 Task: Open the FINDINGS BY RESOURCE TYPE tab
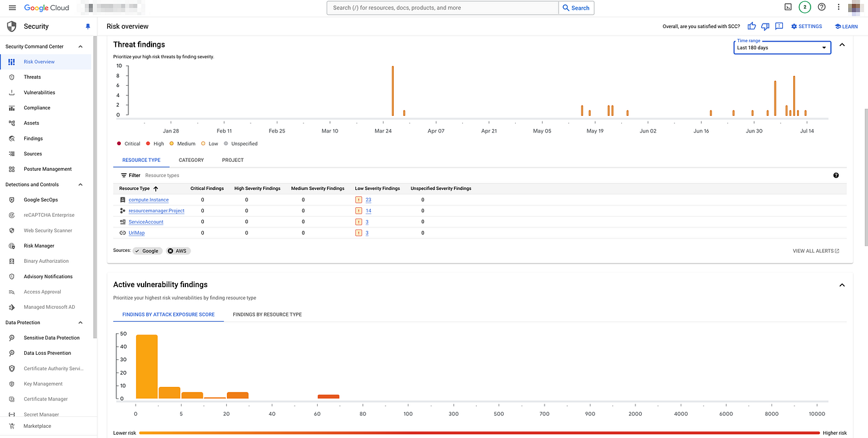[x=267, y=314]
